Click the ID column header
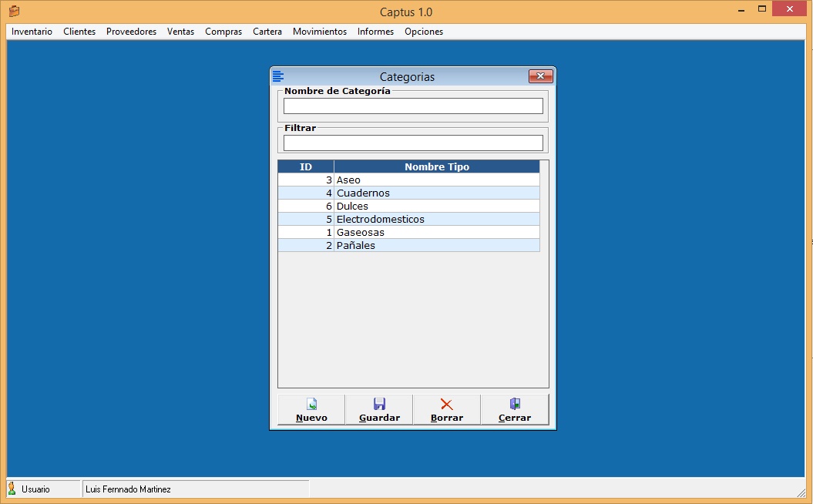 coord(306,166)
